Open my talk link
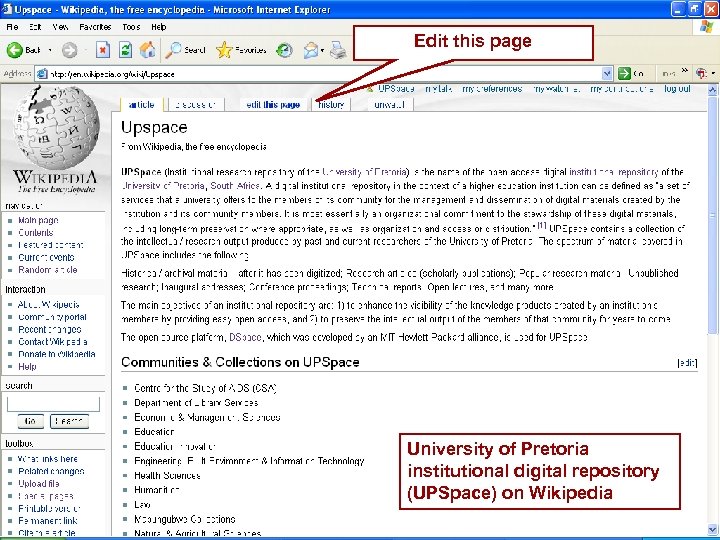The width and height of the screenshot is (720, 540). click(x=439, y=89)
